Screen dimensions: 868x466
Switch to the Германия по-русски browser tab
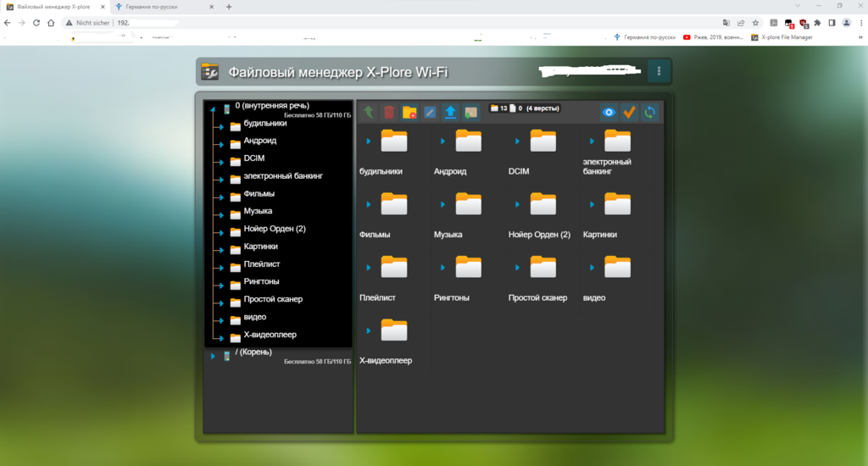click(164, 7)
